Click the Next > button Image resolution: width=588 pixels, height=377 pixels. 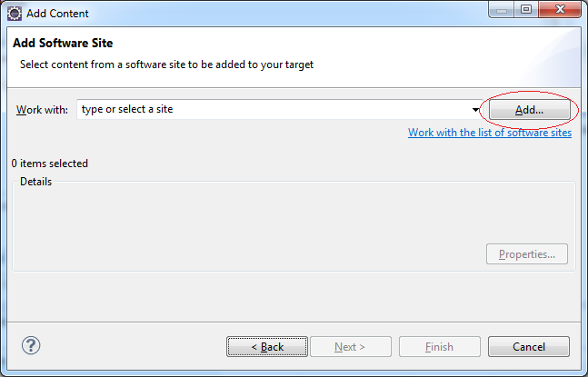(351, 347)
